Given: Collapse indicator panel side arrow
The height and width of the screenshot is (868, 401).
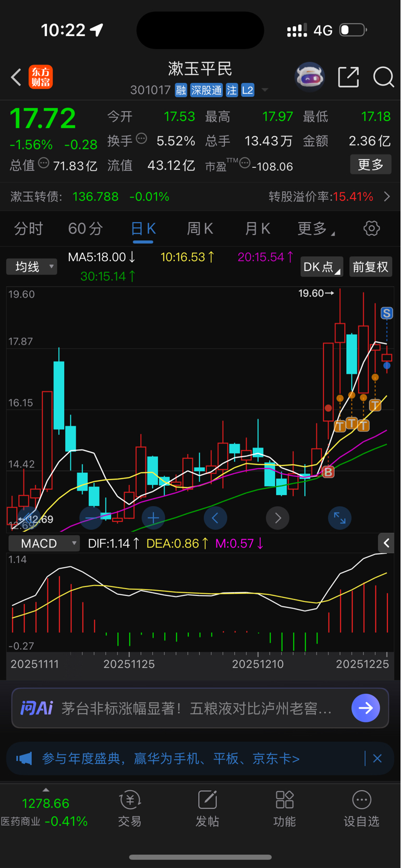Looking at the screenshot, I should click(x=386, y=543).
